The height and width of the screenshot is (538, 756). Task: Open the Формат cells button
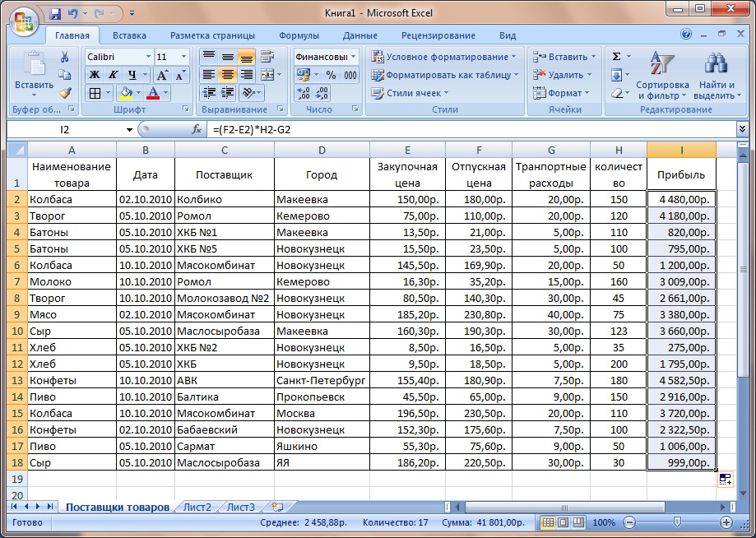561,93
